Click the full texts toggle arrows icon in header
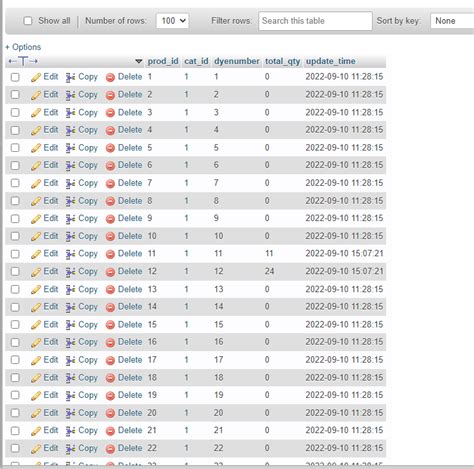Image resolution: width=474 pixels, height=469 pixels. (23, 61)
